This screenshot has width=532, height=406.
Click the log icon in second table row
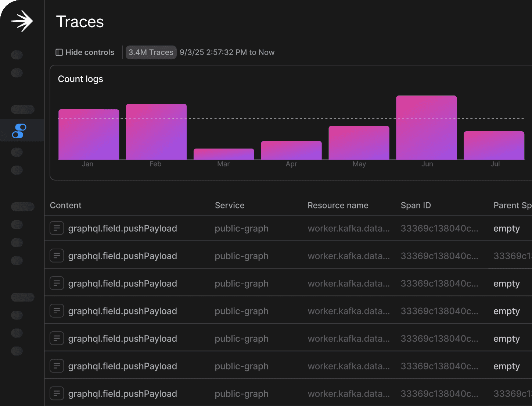click(x=57, y=256)
